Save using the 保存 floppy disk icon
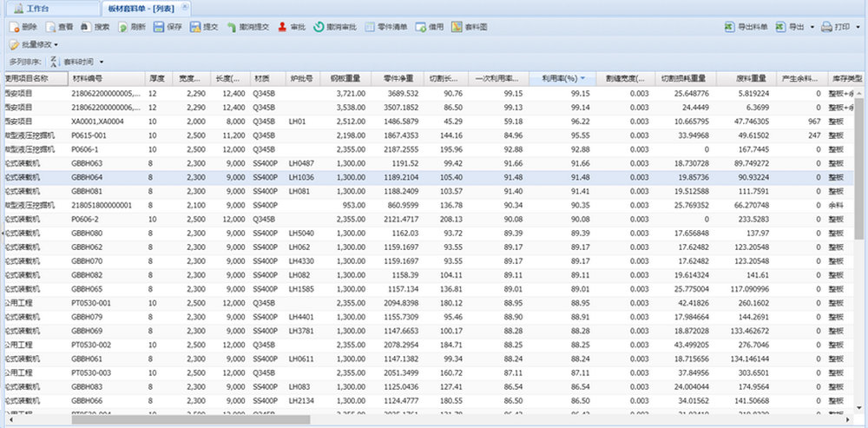The width and height of the screenshot is (868, 428). coord(159,28)
